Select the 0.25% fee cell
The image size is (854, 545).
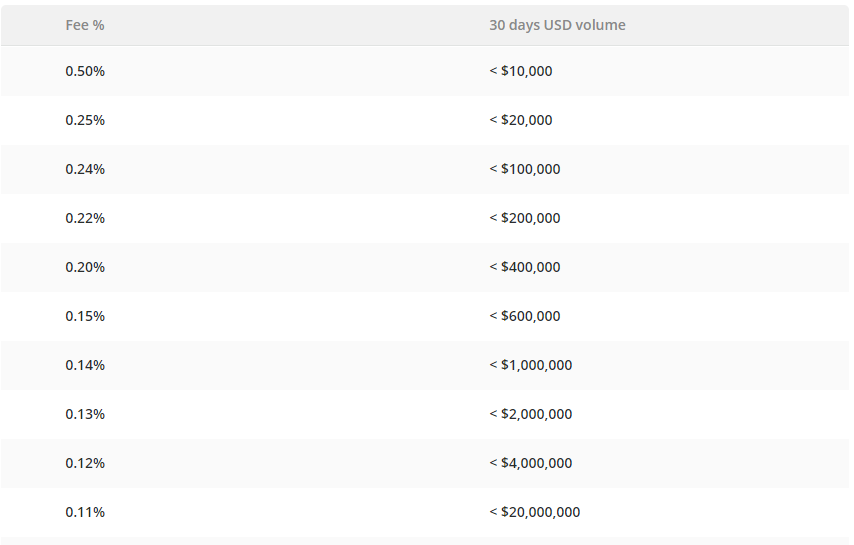point(85,120)
